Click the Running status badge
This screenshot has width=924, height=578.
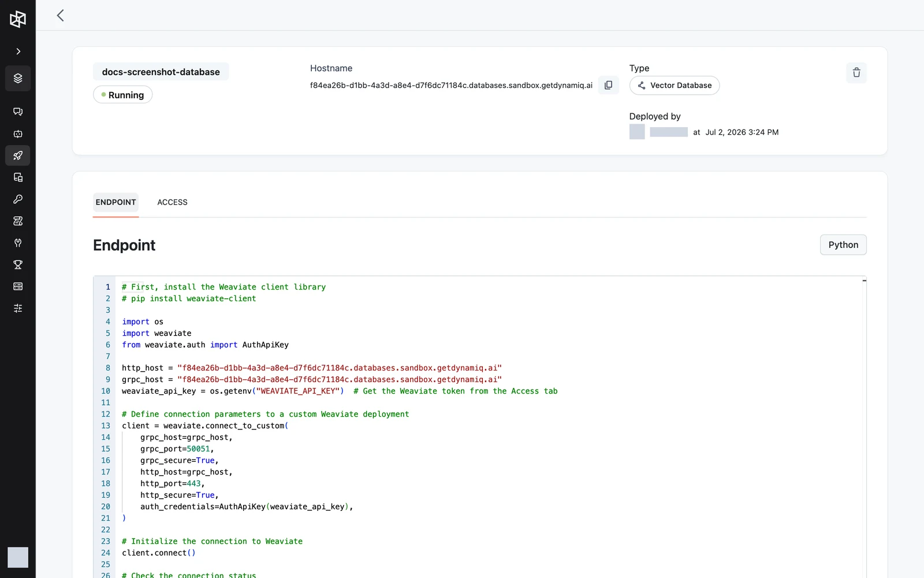[x=122, y=95]
